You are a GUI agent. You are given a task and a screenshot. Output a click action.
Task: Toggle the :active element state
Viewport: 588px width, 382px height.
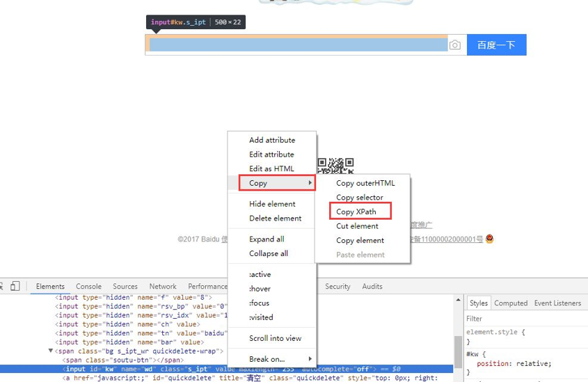tap(260, 274)
